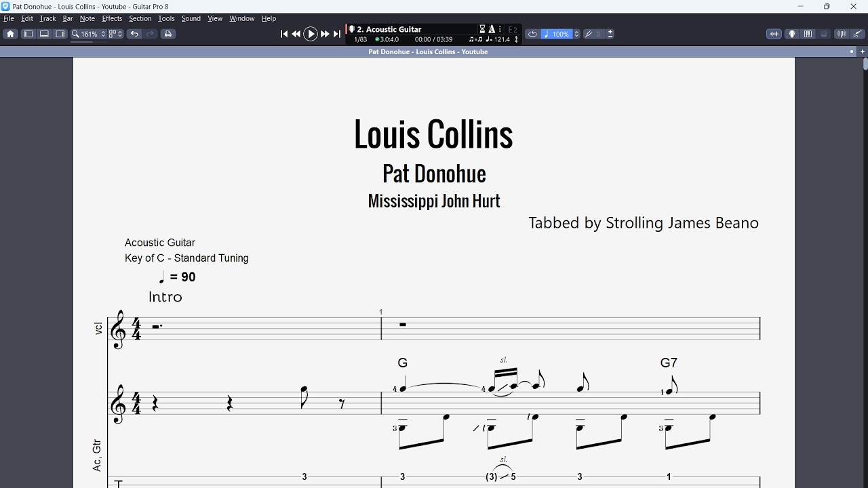The height and width of the screenshot is (488, 868).
Task: Select the Pat Donohue - Louis Collins document tab
Action: [x=428, y=52]
